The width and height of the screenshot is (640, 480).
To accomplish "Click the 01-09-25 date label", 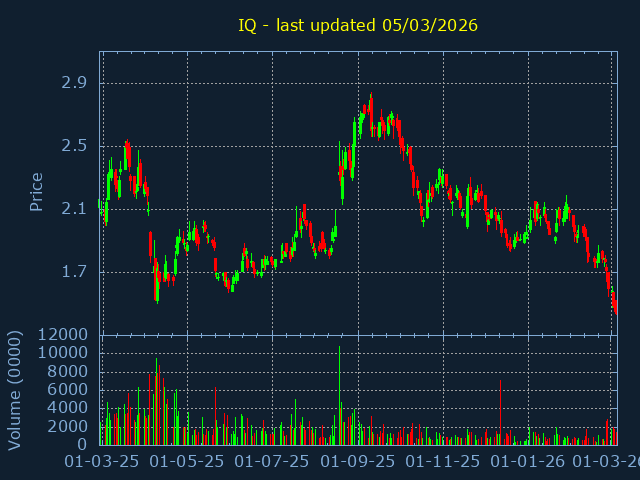I will point(358,462).
